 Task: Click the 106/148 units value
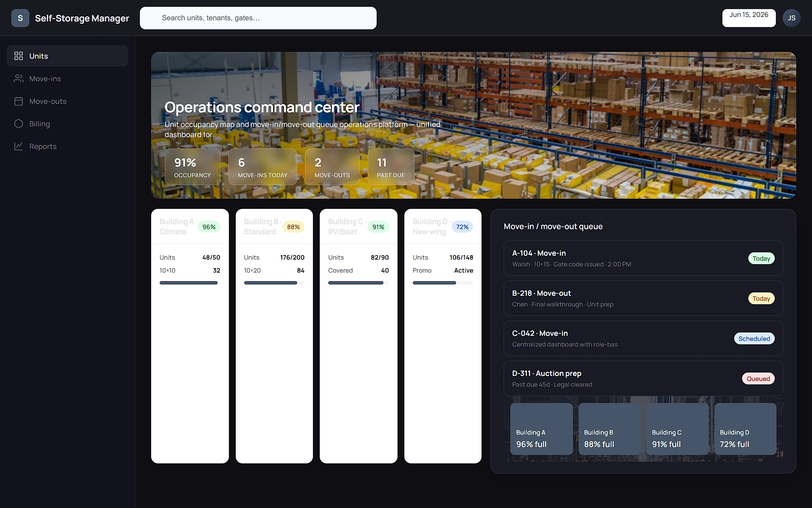461,257
